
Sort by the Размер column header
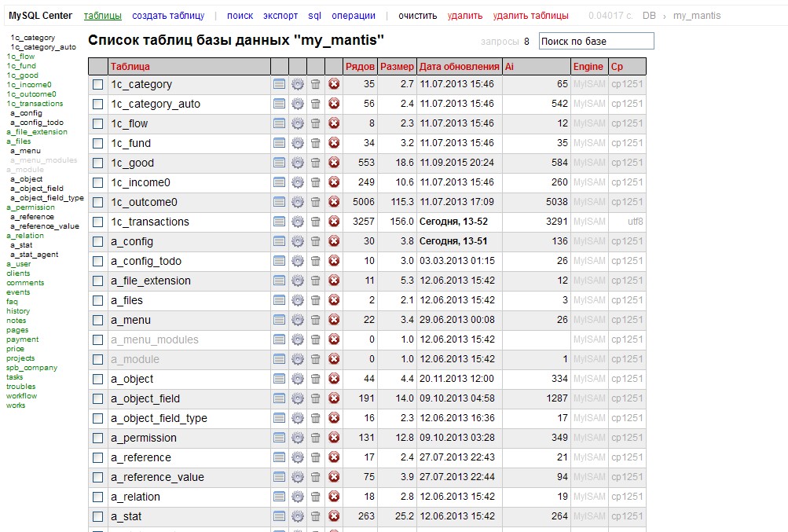(397, 66)
